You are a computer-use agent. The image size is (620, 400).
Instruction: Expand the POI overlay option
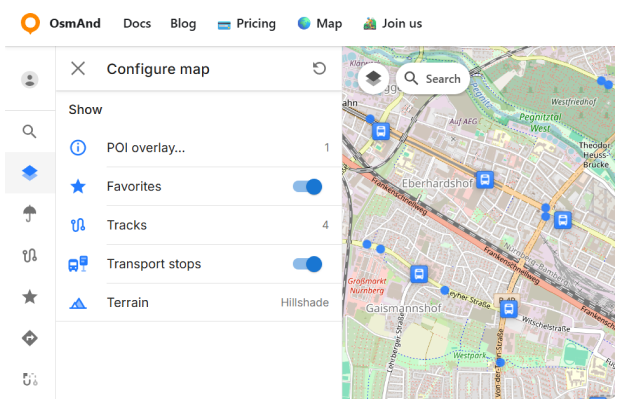[x=198, y=148]
